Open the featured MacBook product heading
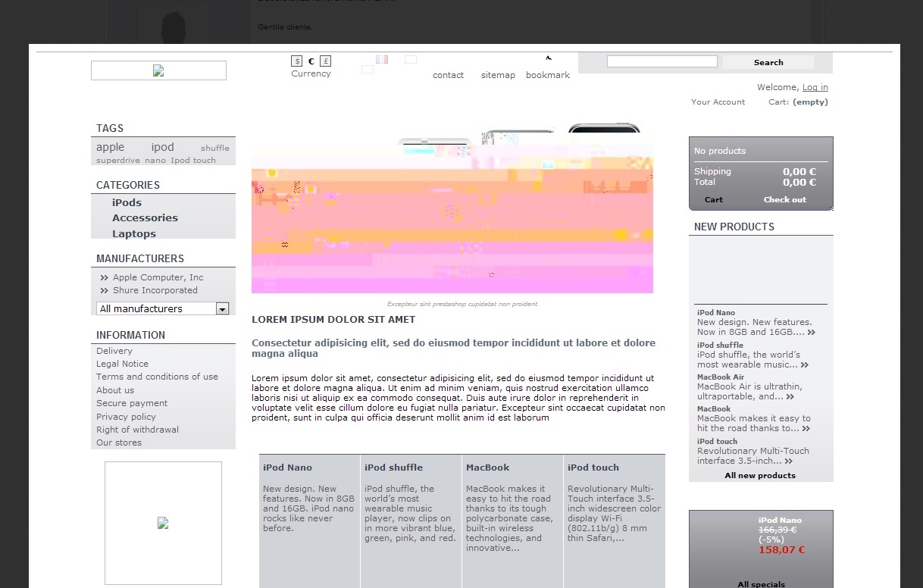 pyautogui.click(x=487, y=468)
